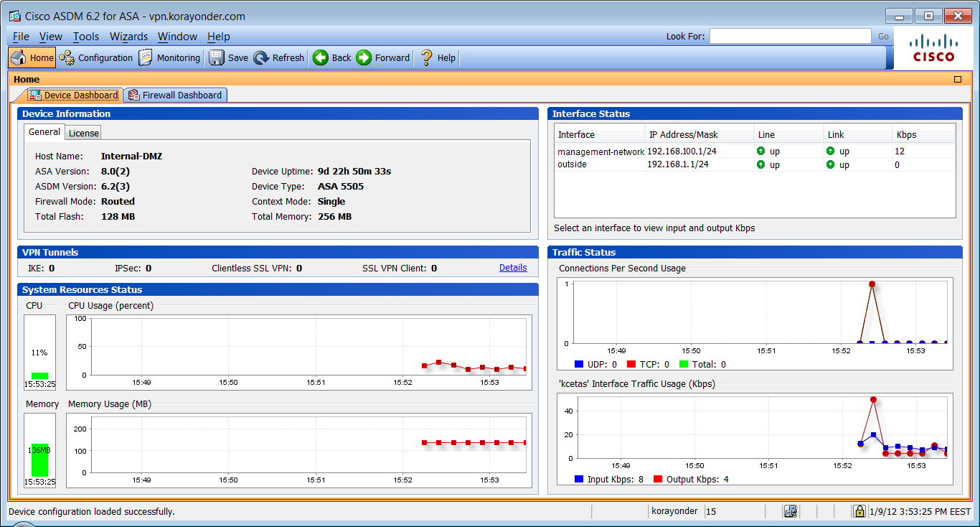Click the red TCP legend swatch
The height and width of the screenshot is (527, 980).
point(631,365)
